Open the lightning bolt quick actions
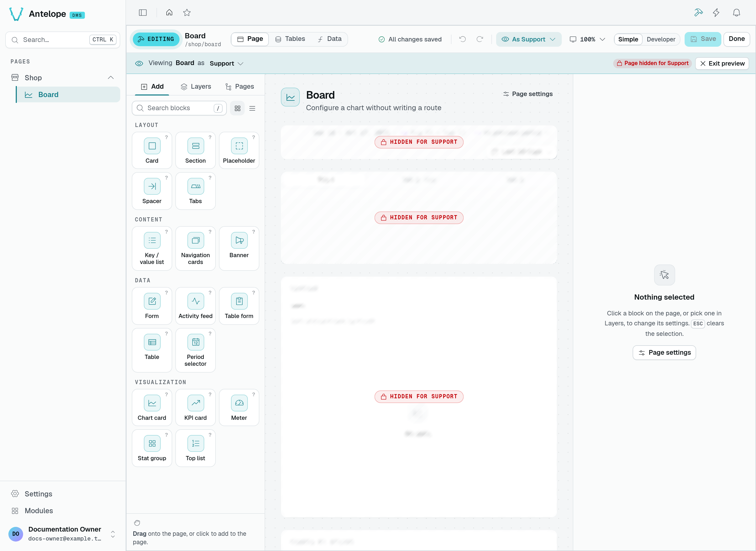The height and width of the screenshot is (551, 756). [x=716, y=13]
